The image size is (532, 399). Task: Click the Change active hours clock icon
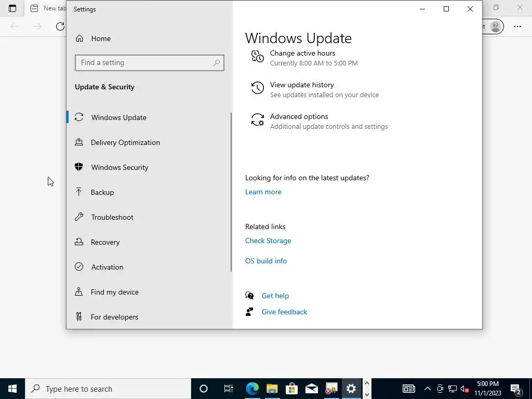tap(258, 56)
